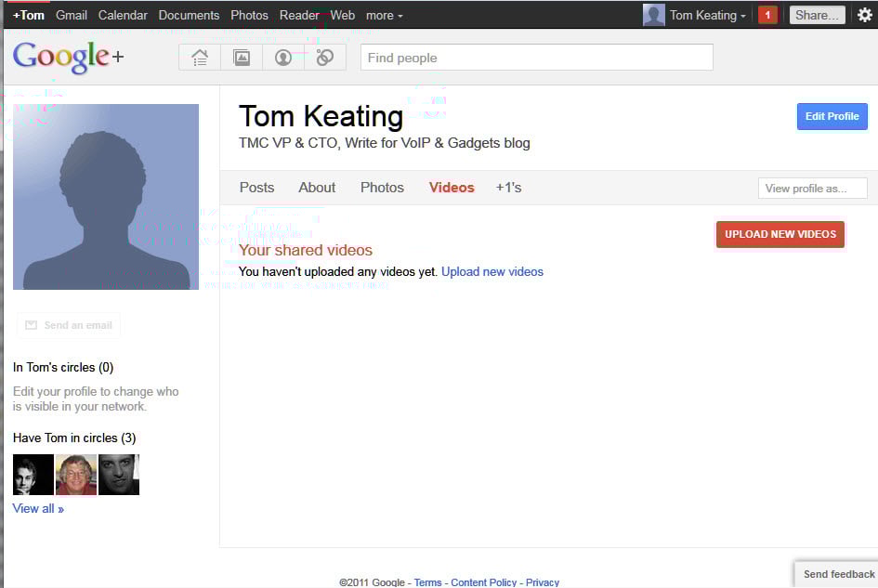Click the middle circle member thumbnail
This screenshot has height=588, width=878.
tap(76, 475)
